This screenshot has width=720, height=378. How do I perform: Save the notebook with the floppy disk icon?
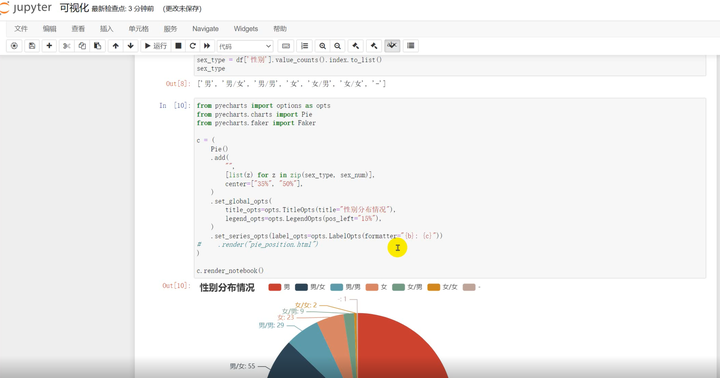32,46
